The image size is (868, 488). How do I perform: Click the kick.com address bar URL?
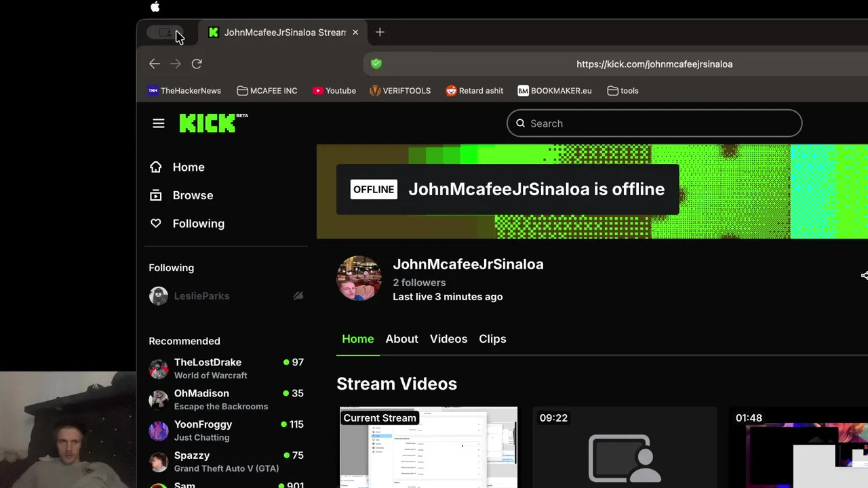click(654, 64)
